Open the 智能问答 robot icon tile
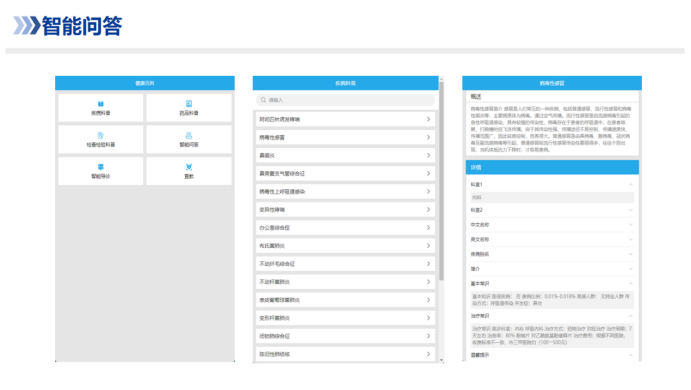This screenshot has height=390, width=691. (189, 139)
